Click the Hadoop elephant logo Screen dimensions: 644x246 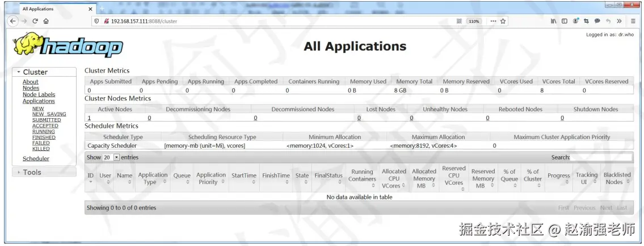tap(68, 44)
